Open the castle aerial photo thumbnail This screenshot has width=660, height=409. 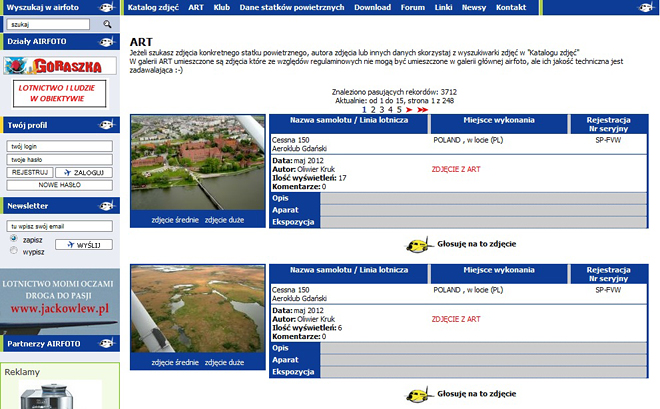point(198,163)
